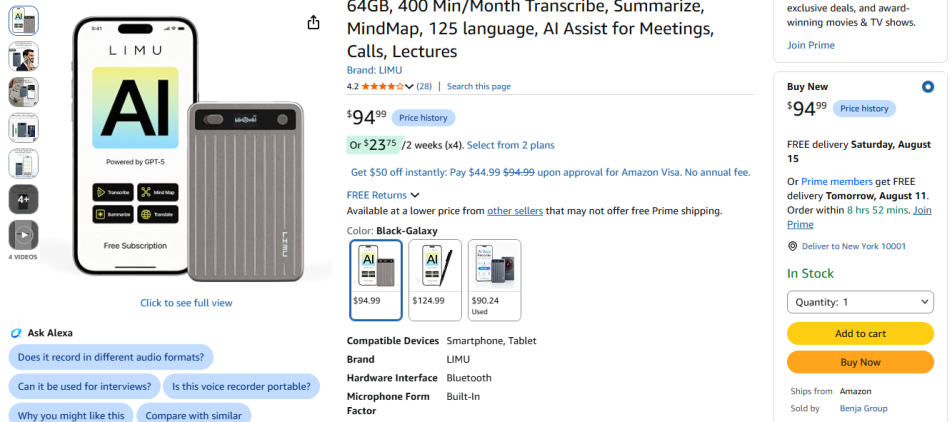Click the star rating icons
Viewport: 952px width, 422px height.
pos(382,87)
